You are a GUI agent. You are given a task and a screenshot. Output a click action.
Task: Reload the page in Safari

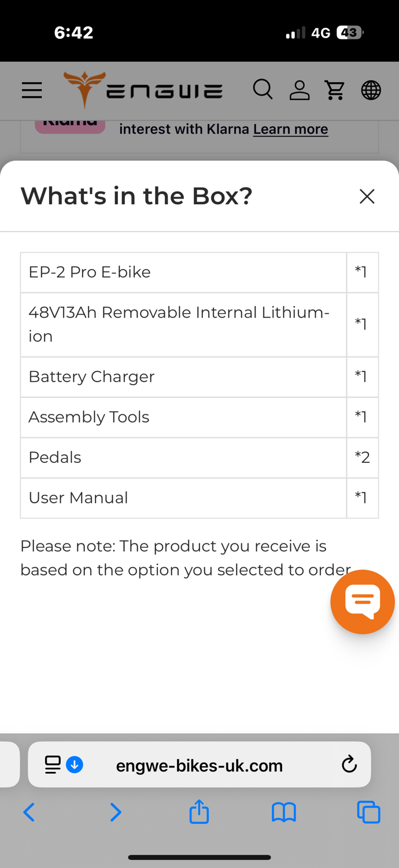[x=349, y=765]
